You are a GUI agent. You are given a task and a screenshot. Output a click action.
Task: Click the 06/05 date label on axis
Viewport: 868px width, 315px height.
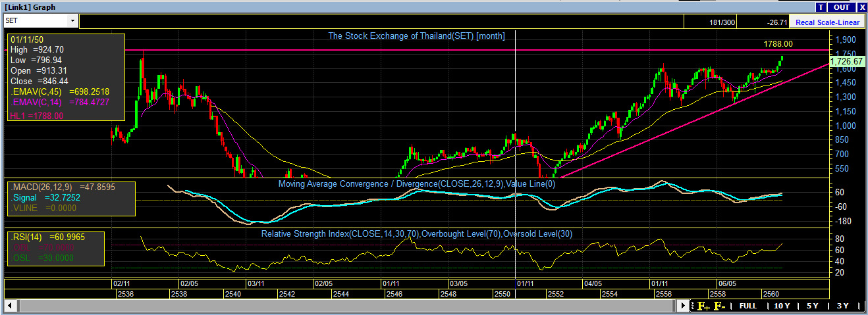coord(727,283)
